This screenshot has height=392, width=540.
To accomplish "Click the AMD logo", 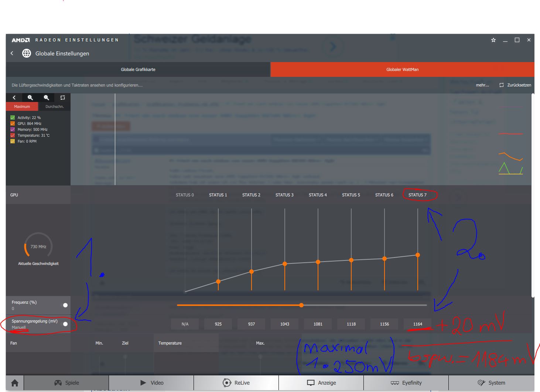I will pos(20,40).
